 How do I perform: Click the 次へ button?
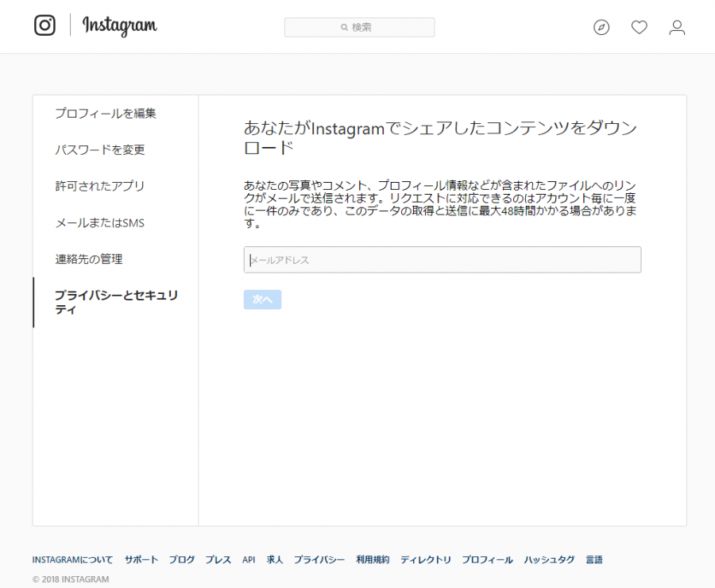tap(262, 300)
